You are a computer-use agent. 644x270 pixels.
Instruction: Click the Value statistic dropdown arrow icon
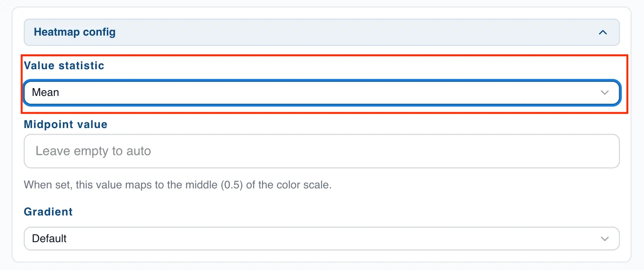(604, 92)
